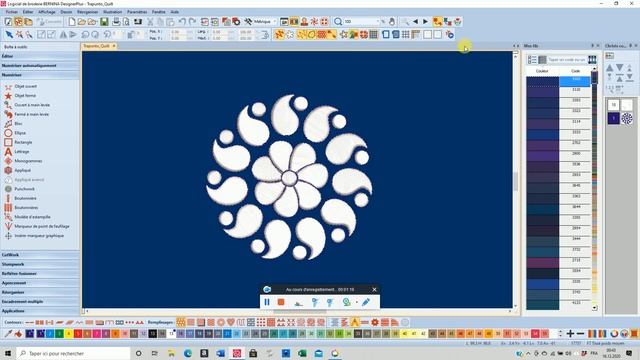Click the Save (green floppy) icon

coord(104,22)
